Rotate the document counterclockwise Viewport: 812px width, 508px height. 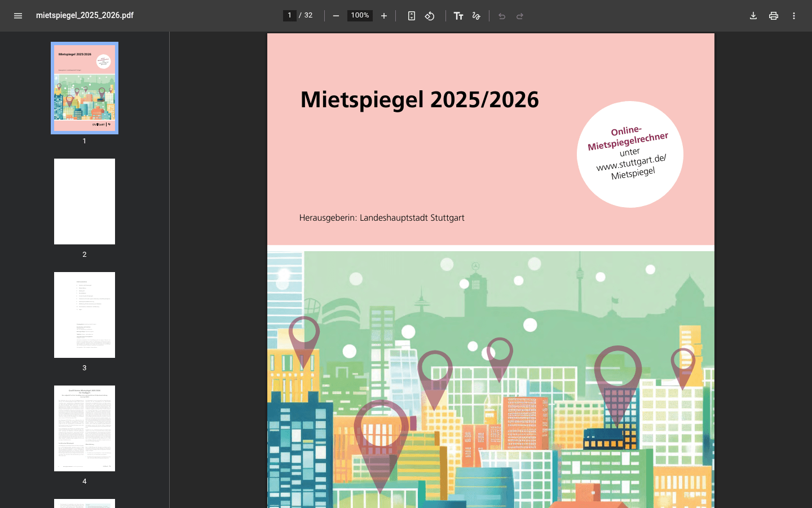pyautogui.click(x=430, y=16)
